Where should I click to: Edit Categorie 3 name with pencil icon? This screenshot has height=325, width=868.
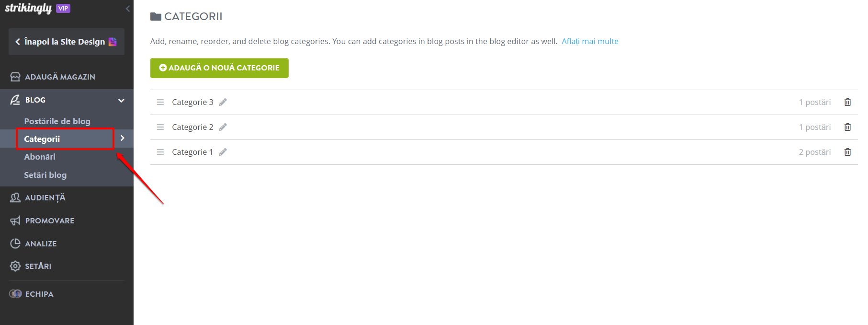coord(223,102)
